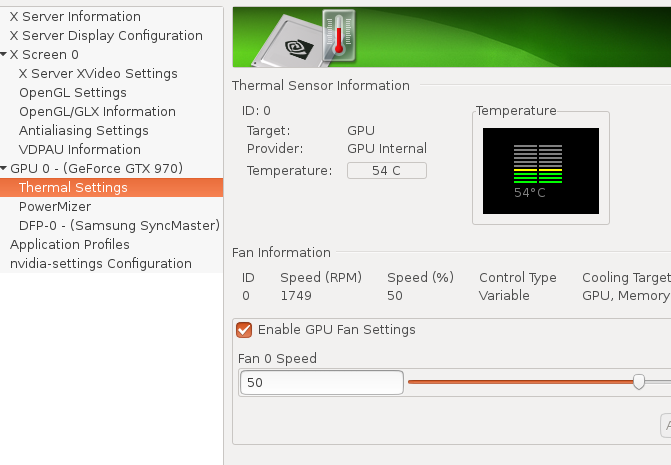
Task: Click the NVIDIA chip logo in banner
Action: pyautogui.click(x=299, y=48)
